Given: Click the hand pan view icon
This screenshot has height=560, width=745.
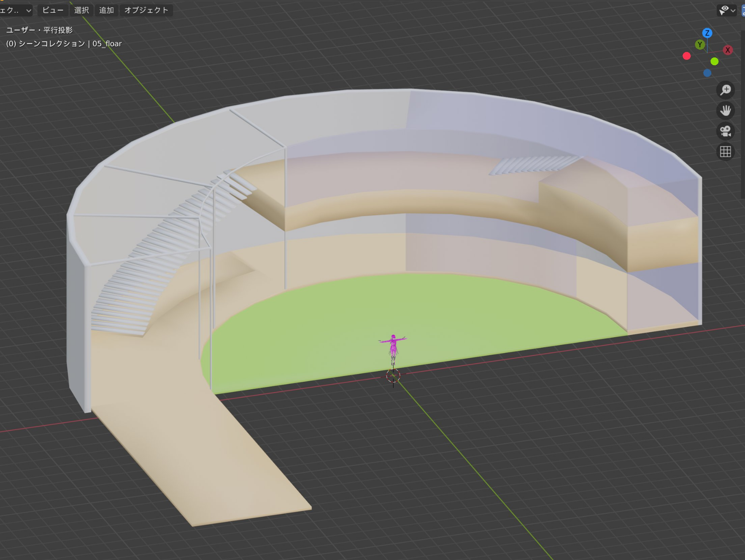Looking at the screenshot, I should [725, 111].
